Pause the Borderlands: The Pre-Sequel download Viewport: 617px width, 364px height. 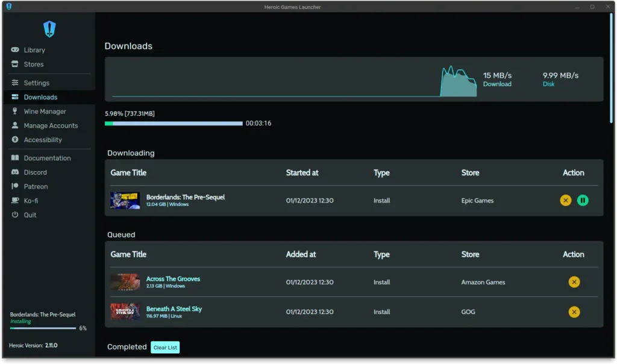(582, 201)
